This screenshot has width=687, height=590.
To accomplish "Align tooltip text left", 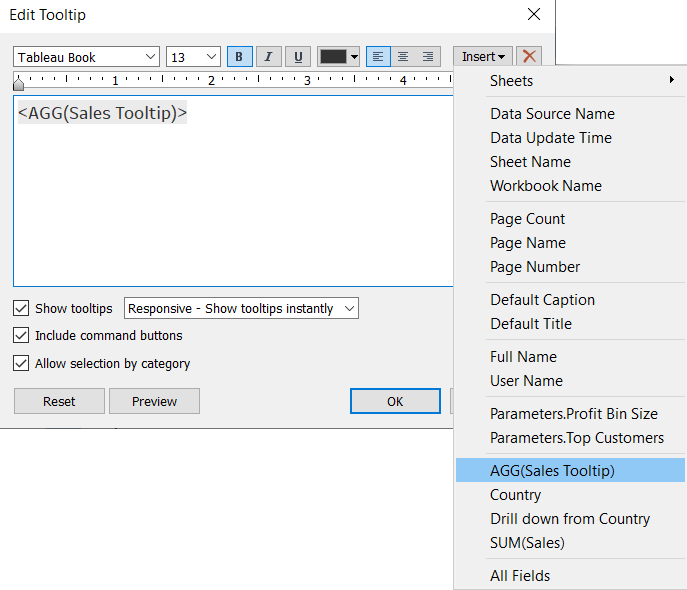I will click(x=378, y=57).
